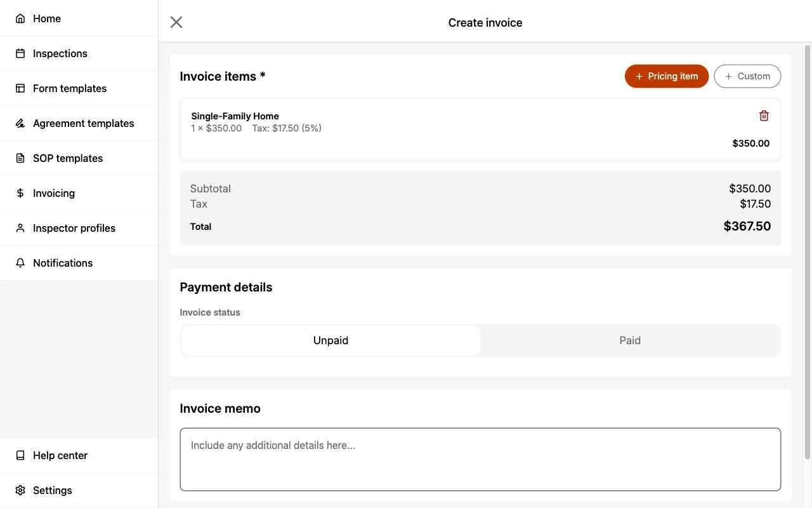This screenshot has height=508, width=812.
Task: Delete the Single-Family Home item via trash icon
Action: 764,116
